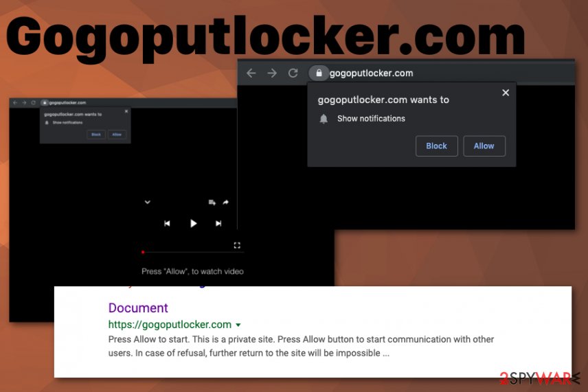The image size is (588, 392).
Task: Click the back arrow in the small browser window
Action: click(x=15, y=103)
